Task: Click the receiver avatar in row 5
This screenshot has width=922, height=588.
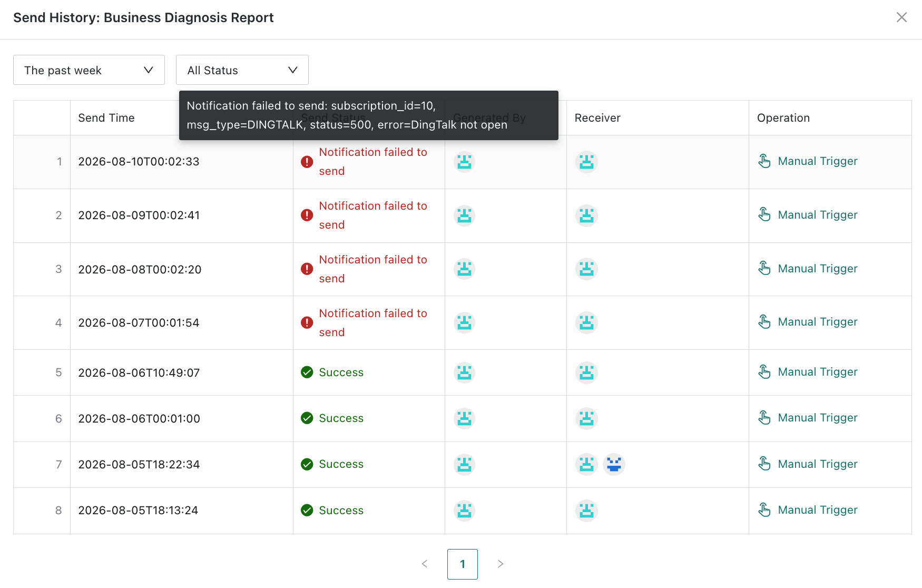Action: pos(586,373)
